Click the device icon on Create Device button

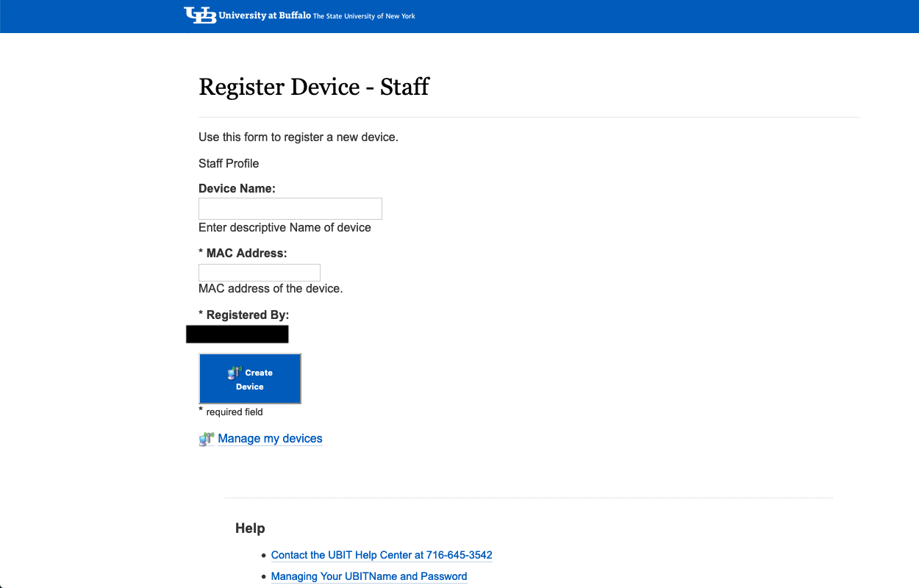tap(235, 373)
